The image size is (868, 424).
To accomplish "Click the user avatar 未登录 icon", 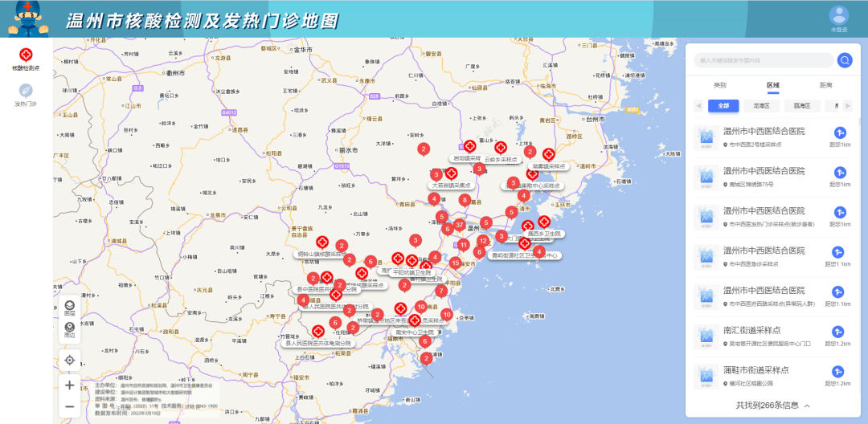I will 839,16.
